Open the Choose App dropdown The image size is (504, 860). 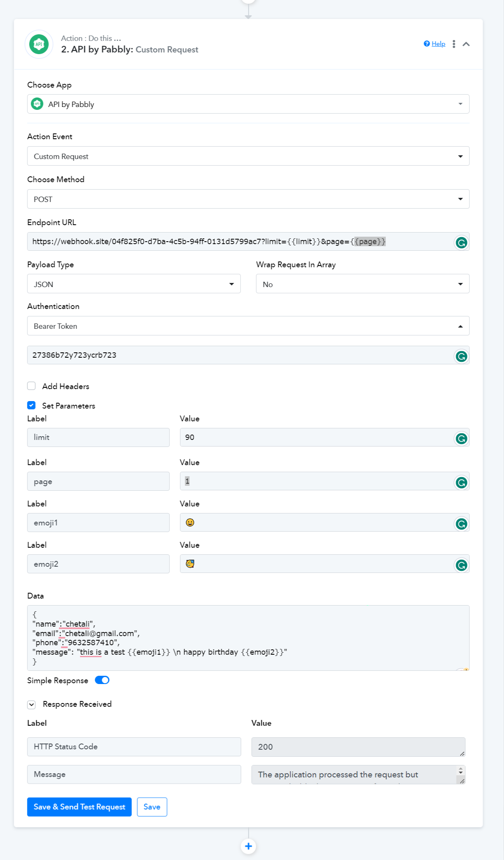tap(248, 104)
